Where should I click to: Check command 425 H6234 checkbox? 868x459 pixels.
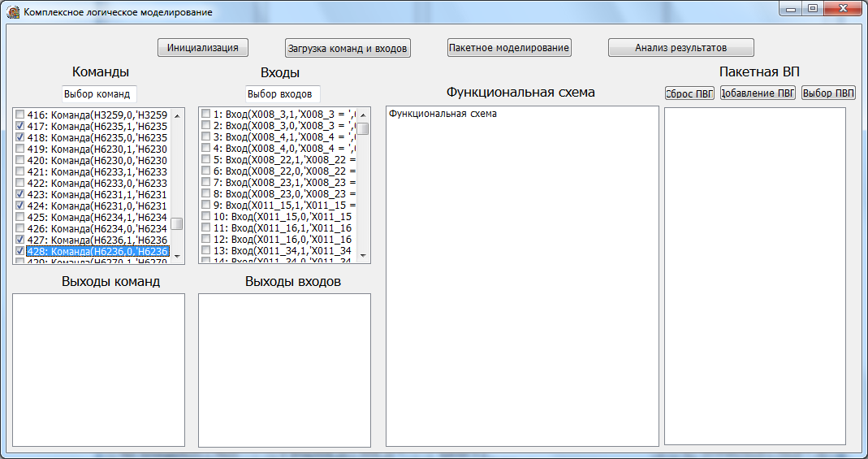(x=20, y=216)
